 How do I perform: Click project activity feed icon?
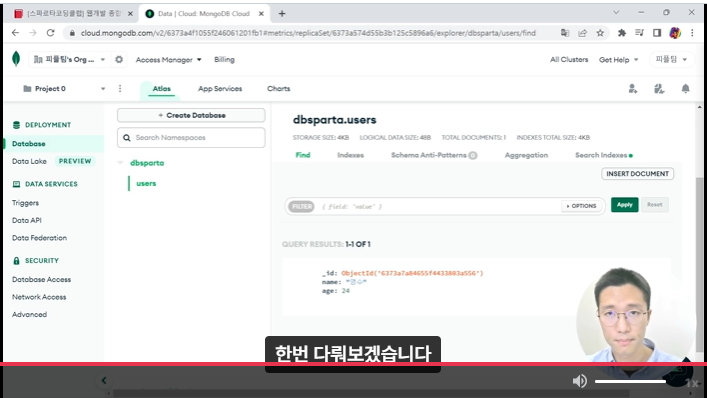click(x=659, y=89)
